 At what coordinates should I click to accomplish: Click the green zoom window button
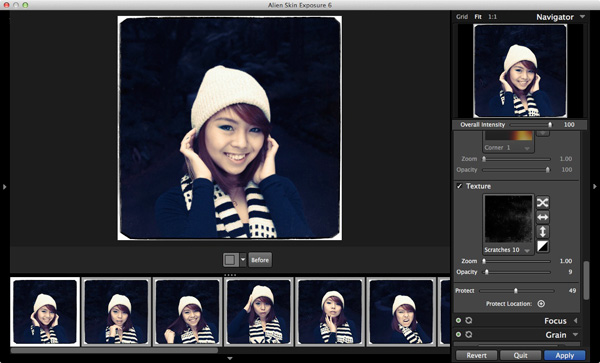(25, 5)
